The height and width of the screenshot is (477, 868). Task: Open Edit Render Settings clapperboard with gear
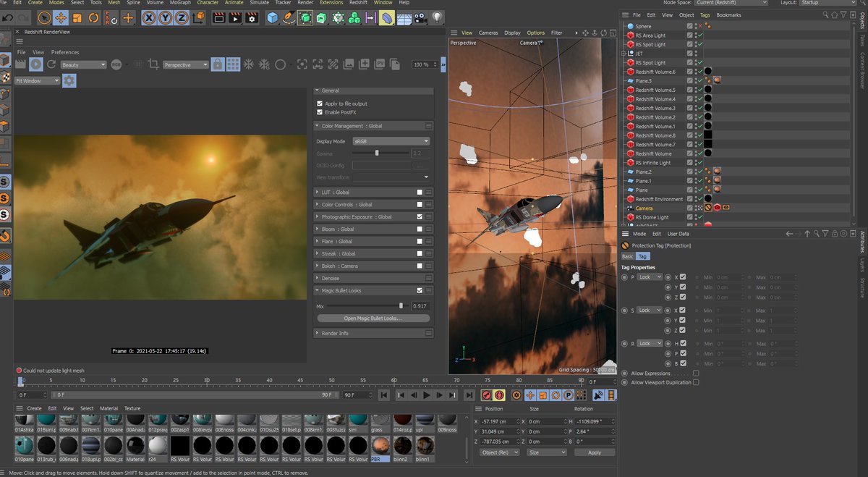pos(252,17)
